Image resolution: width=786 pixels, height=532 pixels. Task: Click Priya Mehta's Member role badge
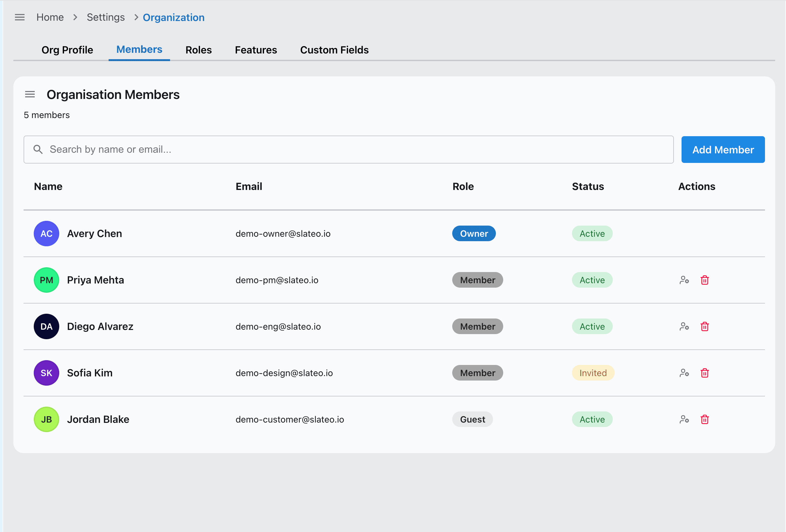[477, 280]
